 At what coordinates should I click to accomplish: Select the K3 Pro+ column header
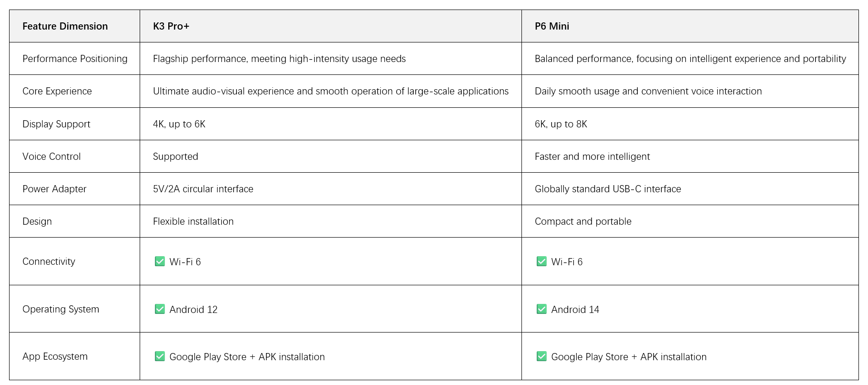(171, 26)
